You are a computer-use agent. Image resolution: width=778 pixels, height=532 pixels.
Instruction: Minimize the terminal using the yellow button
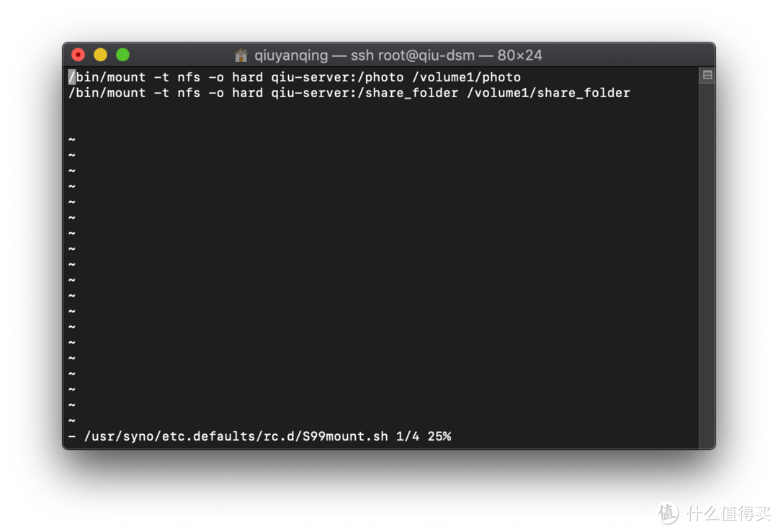coord(100,55)
